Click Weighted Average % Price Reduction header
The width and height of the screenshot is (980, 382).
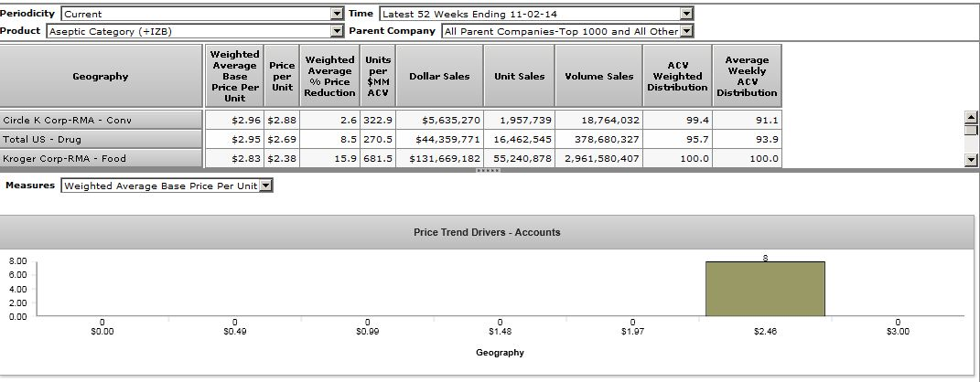click(x=329, y=77)
